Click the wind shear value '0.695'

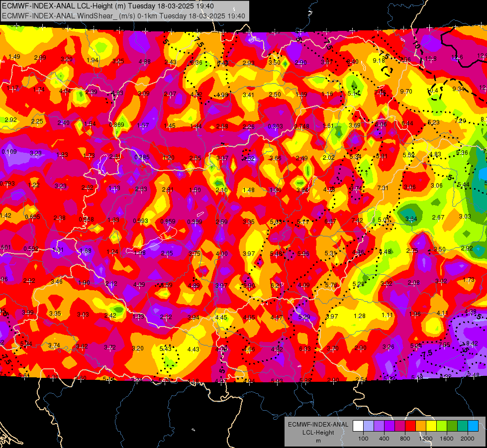click(x=33, y=217)
